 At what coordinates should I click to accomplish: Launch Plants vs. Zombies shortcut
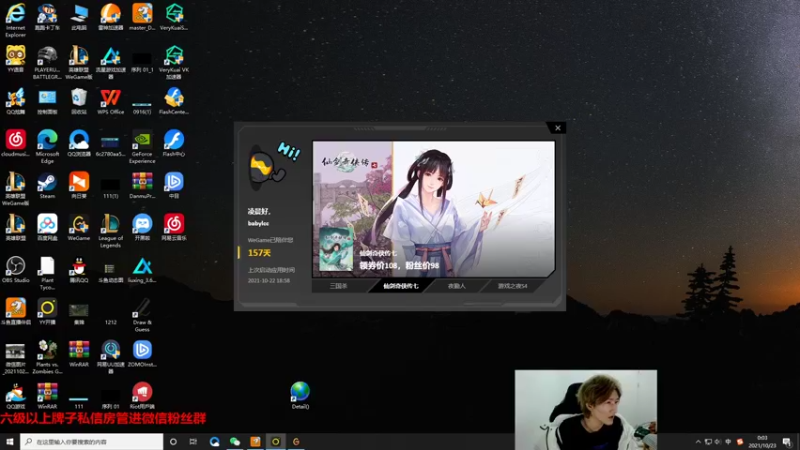click(47, 357)
